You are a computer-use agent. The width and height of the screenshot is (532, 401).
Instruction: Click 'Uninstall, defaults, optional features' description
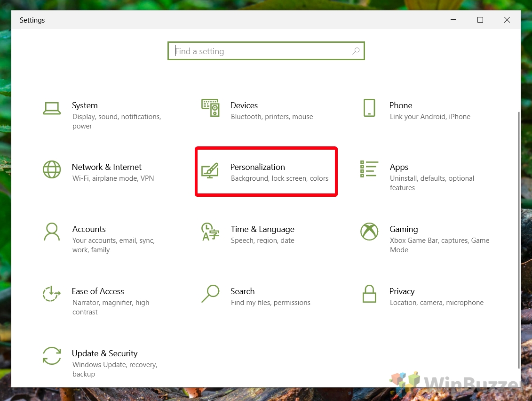coord(432,183)
